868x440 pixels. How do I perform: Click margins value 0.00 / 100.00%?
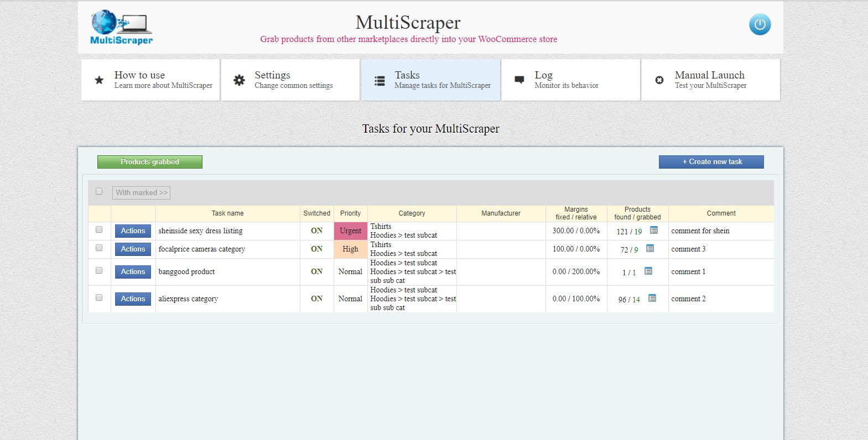click(576, 299)
